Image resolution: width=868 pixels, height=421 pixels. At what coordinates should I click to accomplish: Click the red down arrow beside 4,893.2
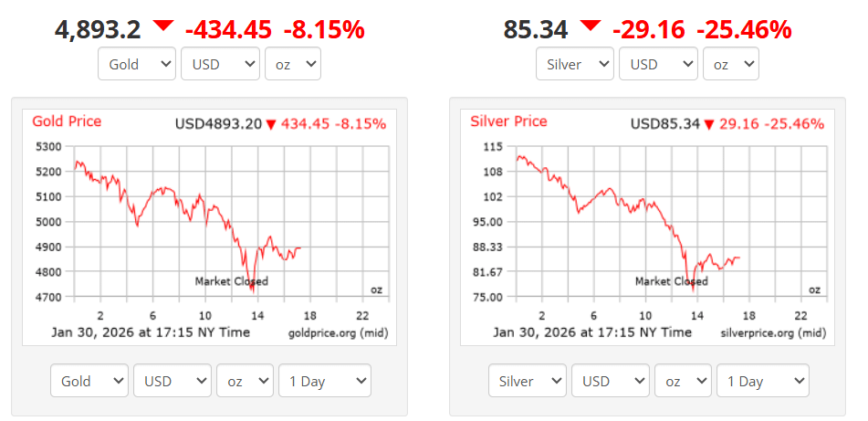click(163, 26)
